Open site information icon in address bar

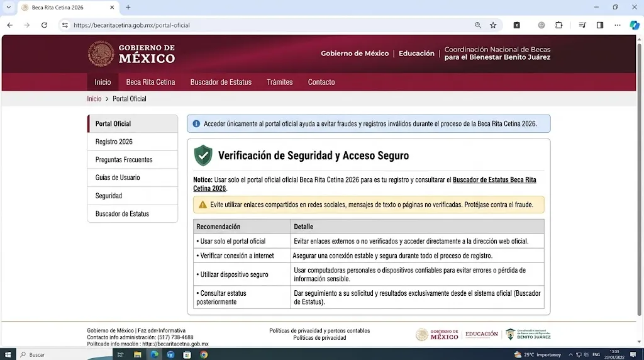[x=65, y=25]
